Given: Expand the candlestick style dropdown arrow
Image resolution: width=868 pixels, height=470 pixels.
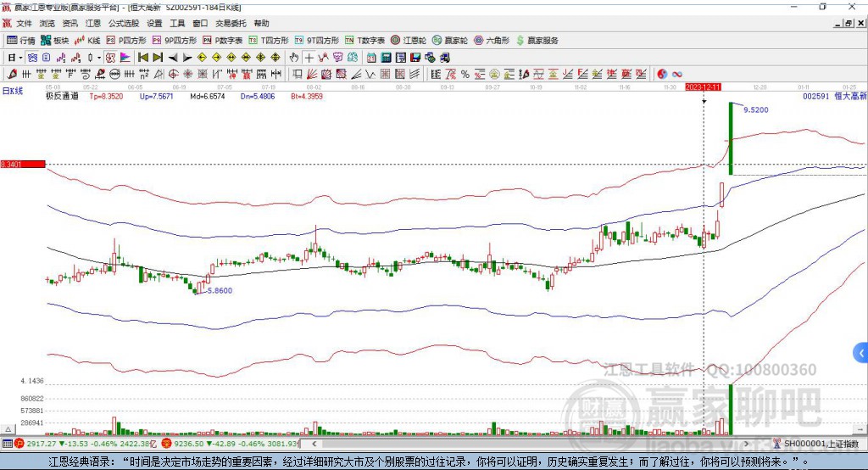Looking at the screenshot, I should click(x=99, y=58).
